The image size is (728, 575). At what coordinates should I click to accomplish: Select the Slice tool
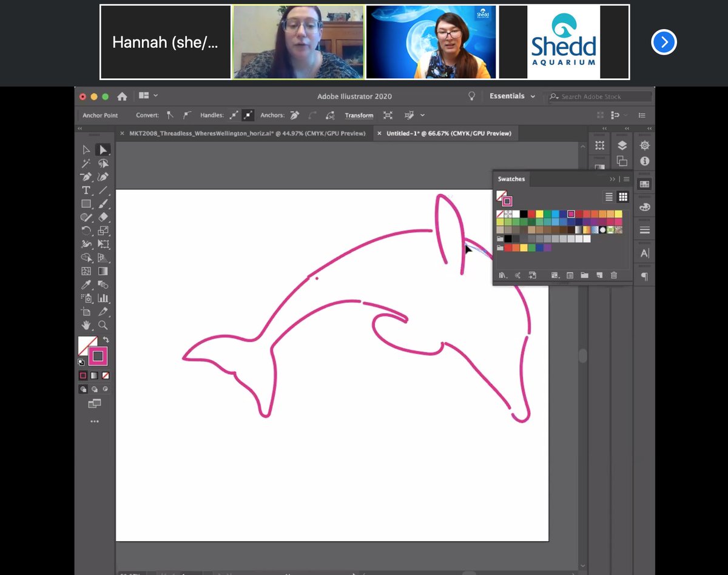(x=103, y=312)
